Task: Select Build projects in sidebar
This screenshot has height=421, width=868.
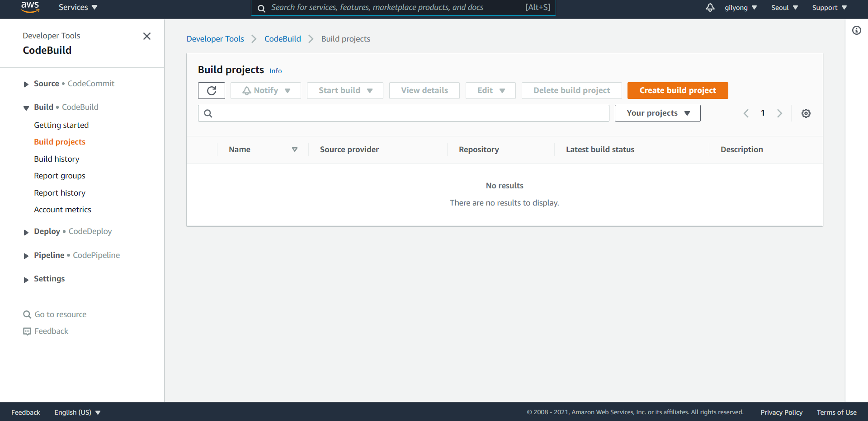Action: [x=60, y=142]
